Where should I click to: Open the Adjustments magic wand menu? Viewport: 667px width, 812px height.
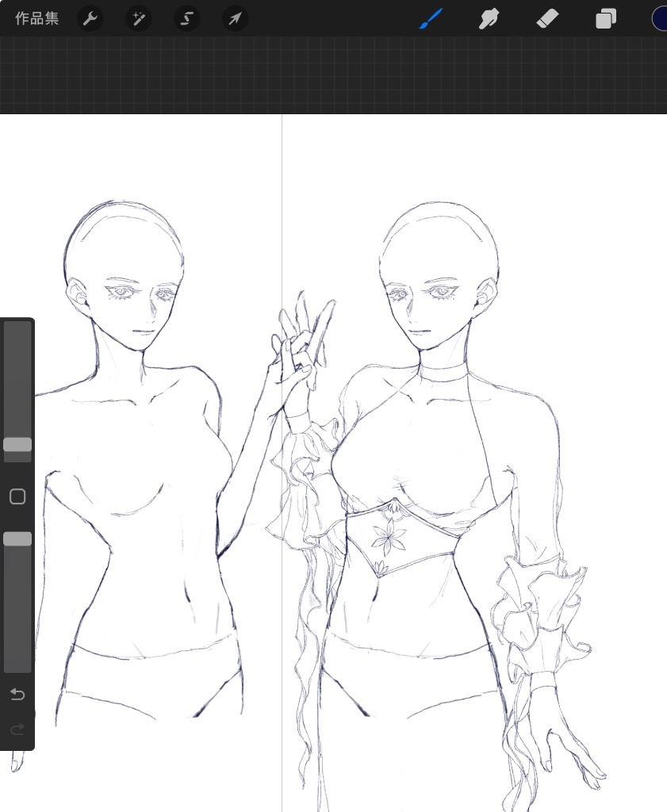coord(138,19)
